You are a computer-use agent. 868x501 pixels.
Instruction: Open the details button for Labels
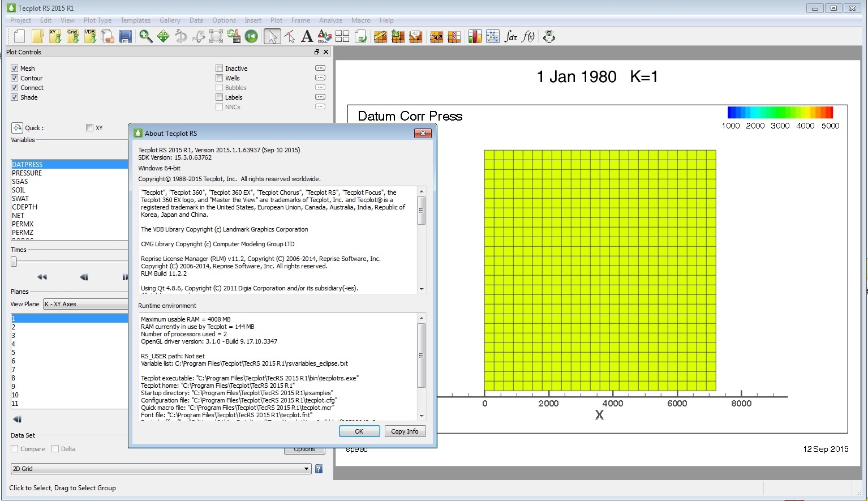point(320,97)
